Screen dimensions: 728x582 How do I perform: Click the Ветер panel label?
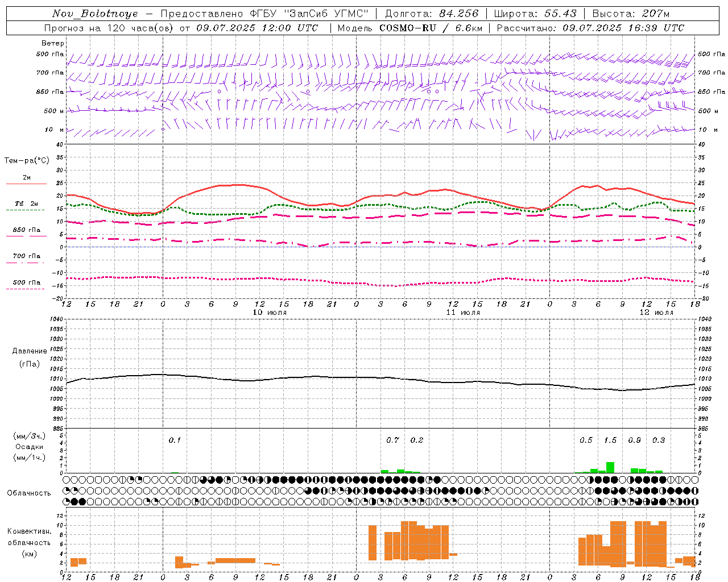[53, 43]
